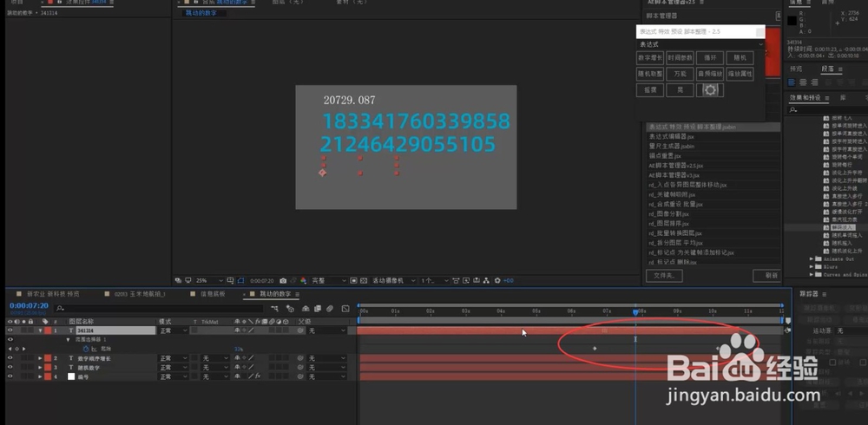Click the graph editor icon in timeline
Viewport: 868px width, 425px height.
(x=345, y=309)
